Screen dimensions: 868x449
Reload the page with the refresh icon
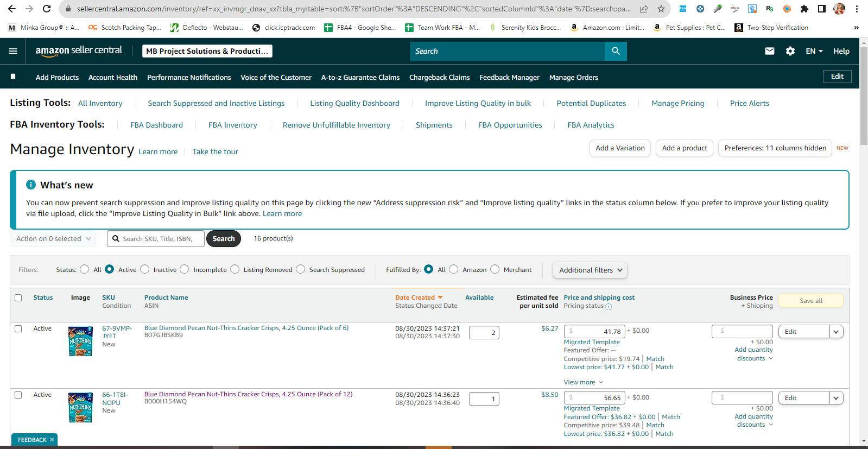[x=47, y=9]
